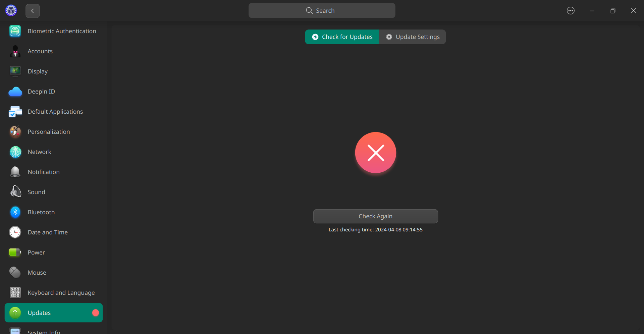Open Biometric Authentication fingerprint icon
This screenshot has width=644, height=334.
pos(15,31)
